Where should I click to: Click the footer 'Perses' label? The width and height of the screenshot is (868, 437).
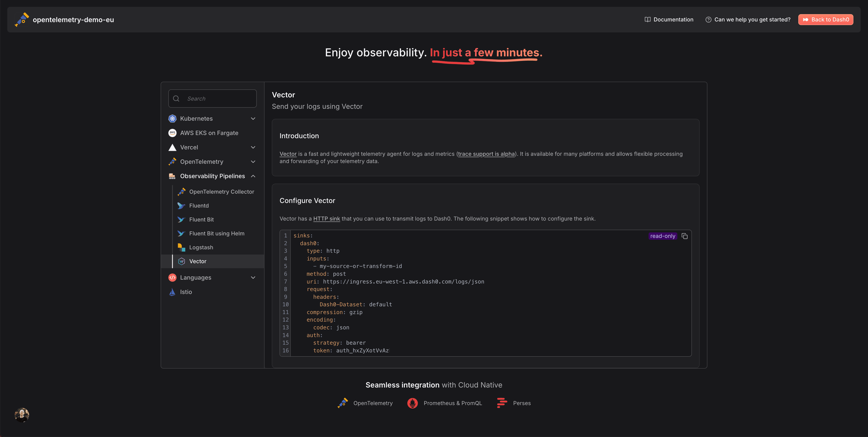pos(522,403)
